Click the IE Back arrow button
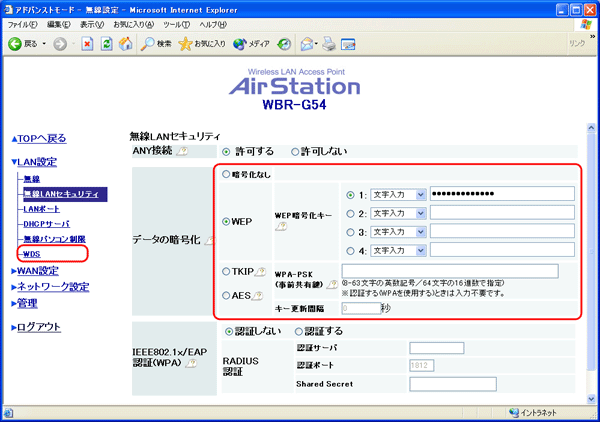 (15, 44)
